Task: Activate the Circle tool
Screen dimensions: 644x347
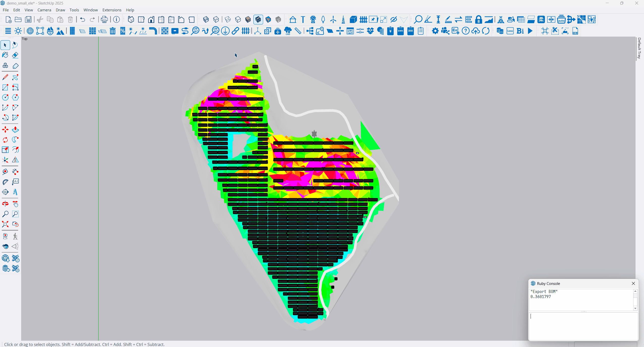Action: tap(5, 97)
